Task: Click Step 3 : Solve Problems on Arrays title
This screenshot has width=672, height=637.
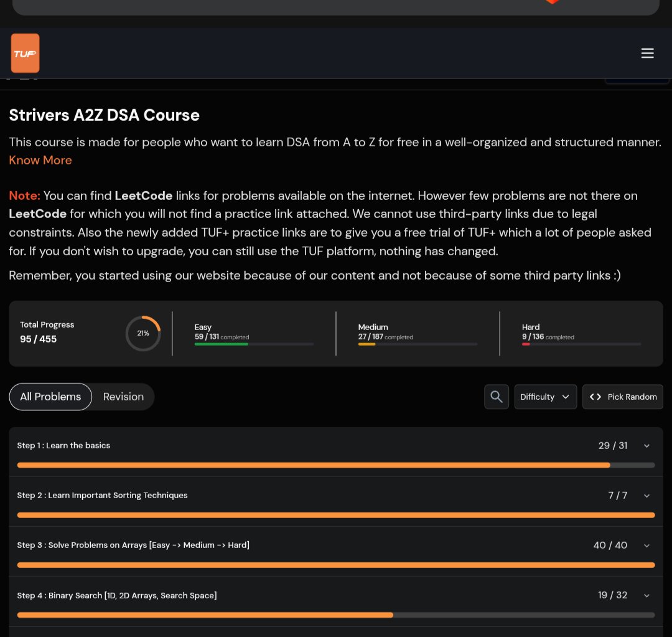Action: click(133, 545)
